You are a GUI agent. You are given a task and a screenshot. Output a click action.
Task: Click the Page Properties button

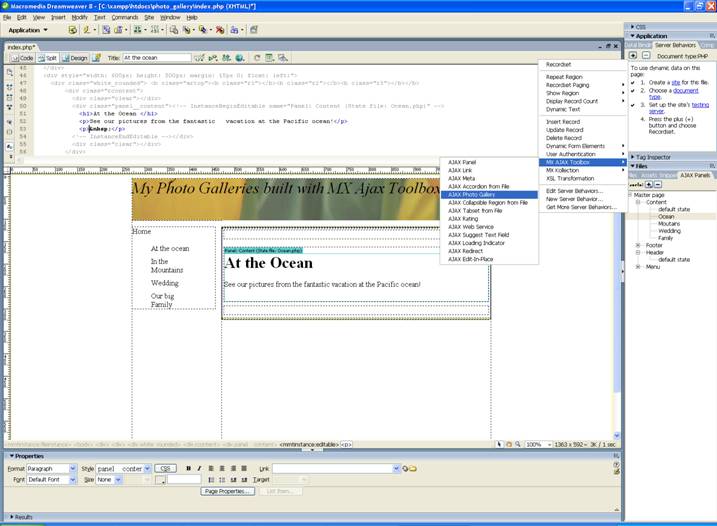pos(227,491)
